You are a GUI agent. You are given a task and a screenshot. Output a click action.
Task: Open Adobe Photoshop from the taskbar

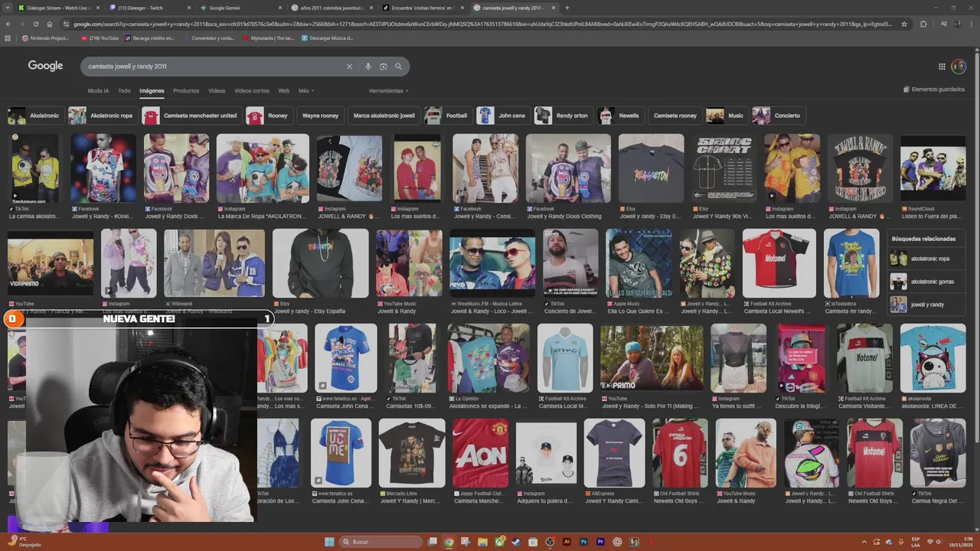583,542
